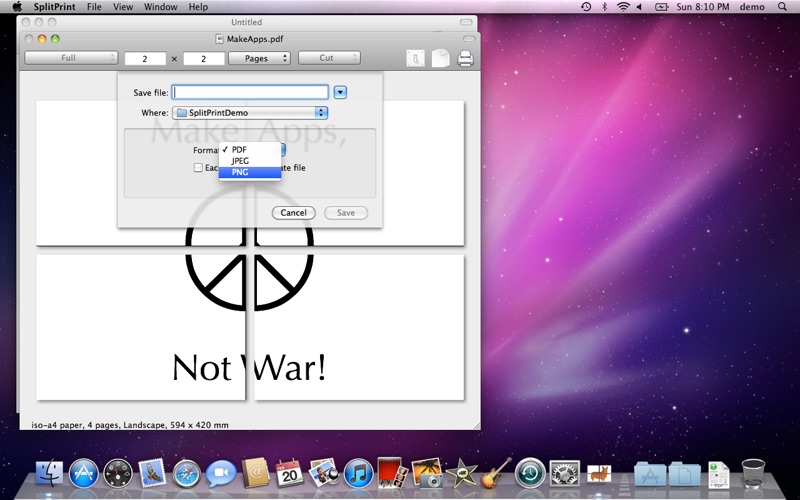Click the Untitled window title bar

pos(246,22)
